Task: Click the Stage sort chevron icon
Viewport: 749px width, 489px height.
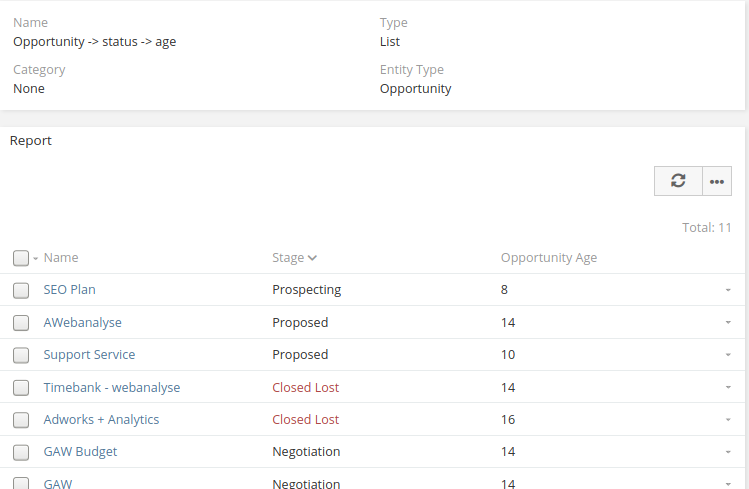Action: [x=313, y=258]
